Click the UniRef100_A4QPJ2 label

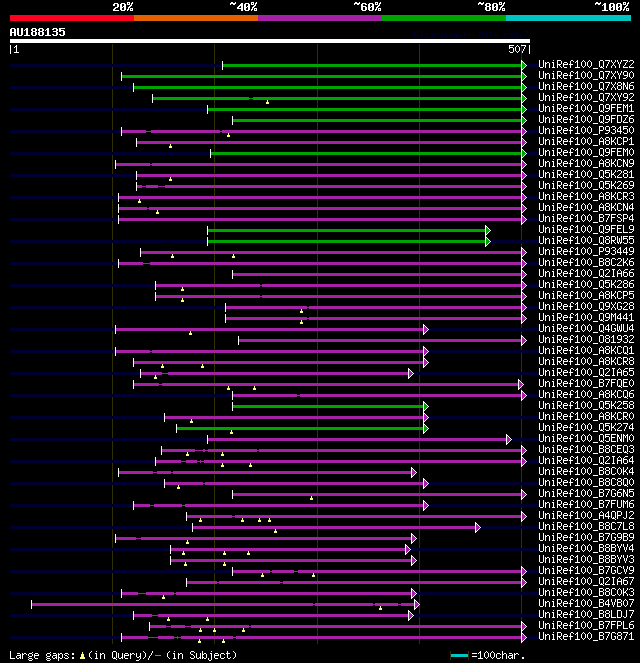pos(586,515)
